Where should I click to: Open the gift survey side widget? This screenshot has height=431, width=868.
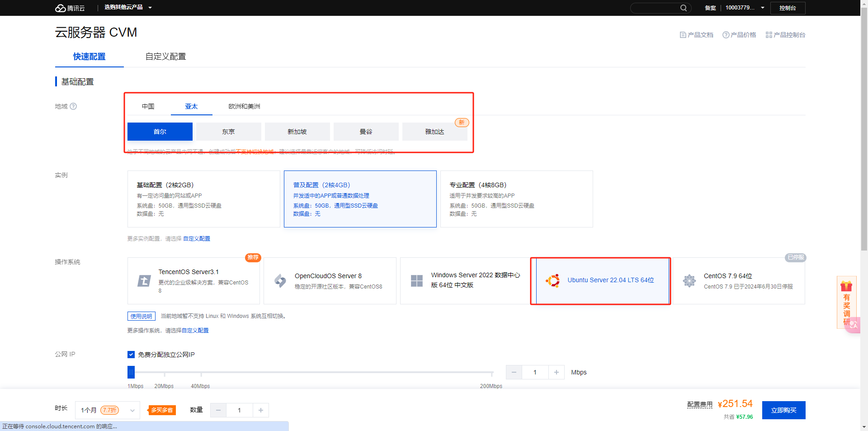[846, 302]
